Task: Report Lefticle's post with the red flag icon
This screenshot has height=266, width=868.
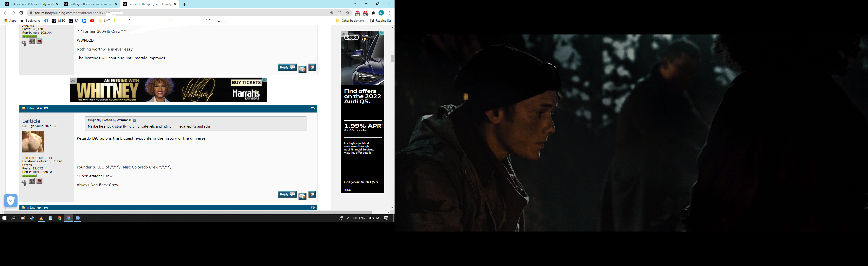Action: click(x=39, y=181)
